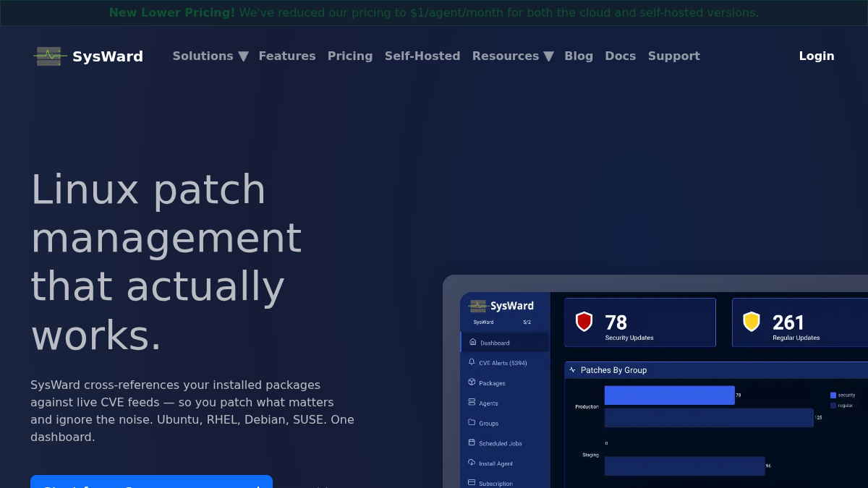Open the Docs link
The height and width of the screenshot is (488, 868).
click(621, 56)
